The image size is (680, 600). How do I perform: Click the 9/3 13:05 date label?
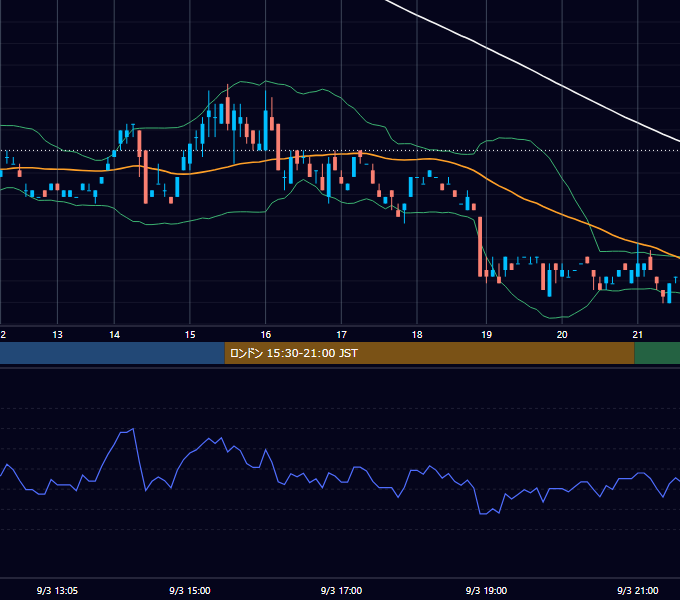tap(57, 590)
